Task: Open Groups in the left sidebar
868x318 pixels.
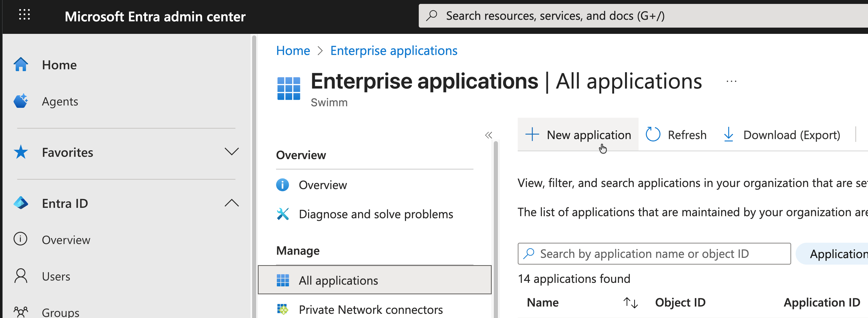Action: click(x=60, y=312)
